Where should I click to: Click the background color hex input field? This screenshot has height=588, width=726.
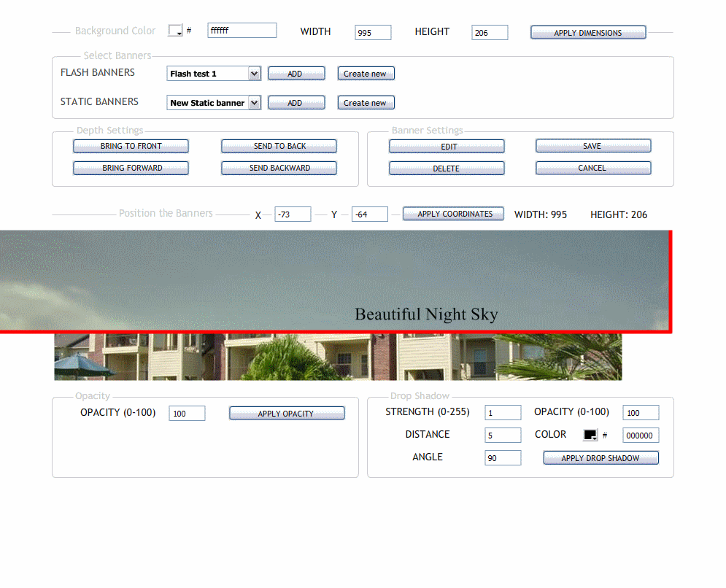242,31
